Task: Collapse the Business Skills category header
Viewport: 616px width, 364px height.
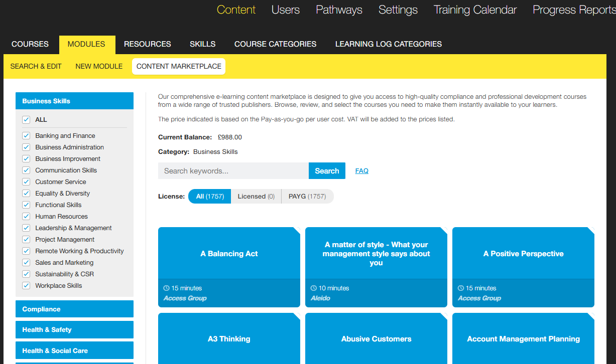Action: [74, 101]
